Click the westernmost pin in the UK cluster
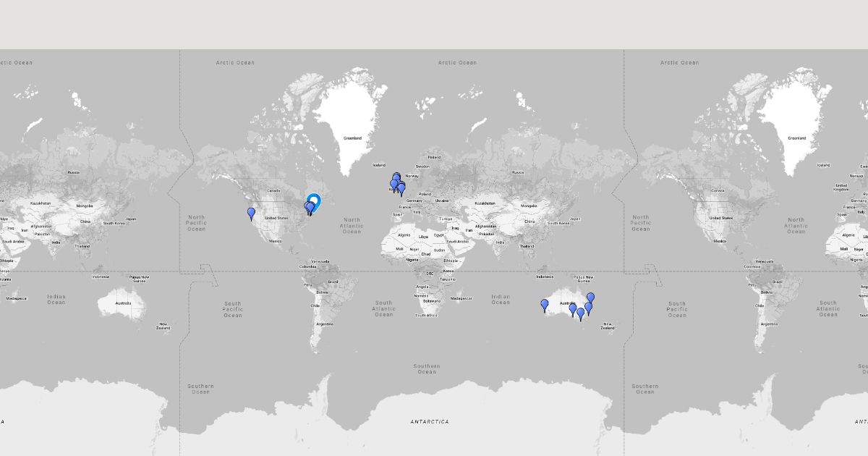 click(393, 185)
